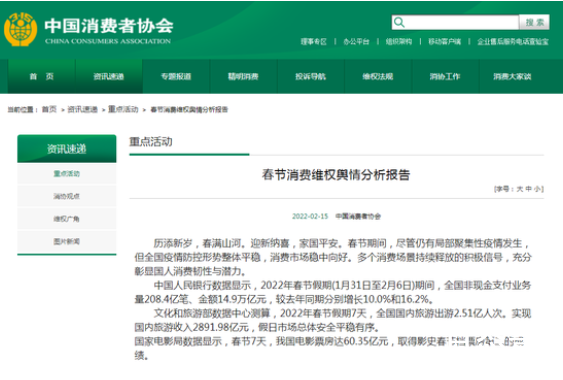Select 资讯速递 in the main navigation bar
This screenshot has height=380, width=563.
point(109,76)
